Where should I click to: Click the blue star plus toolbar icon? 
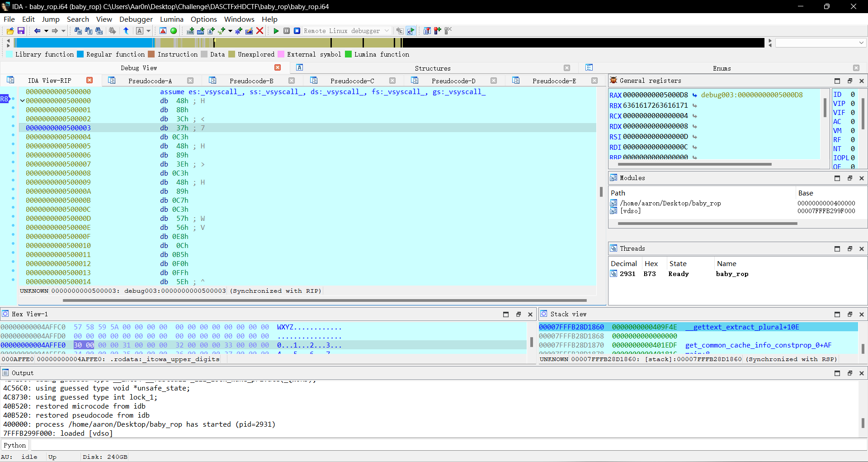click(239, 31)
